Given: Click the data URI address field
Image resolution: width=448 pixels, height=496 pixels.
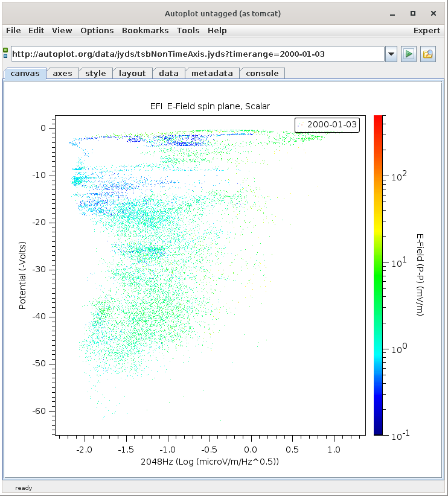Looking at the screenshot, I should (x=197, y=54).
